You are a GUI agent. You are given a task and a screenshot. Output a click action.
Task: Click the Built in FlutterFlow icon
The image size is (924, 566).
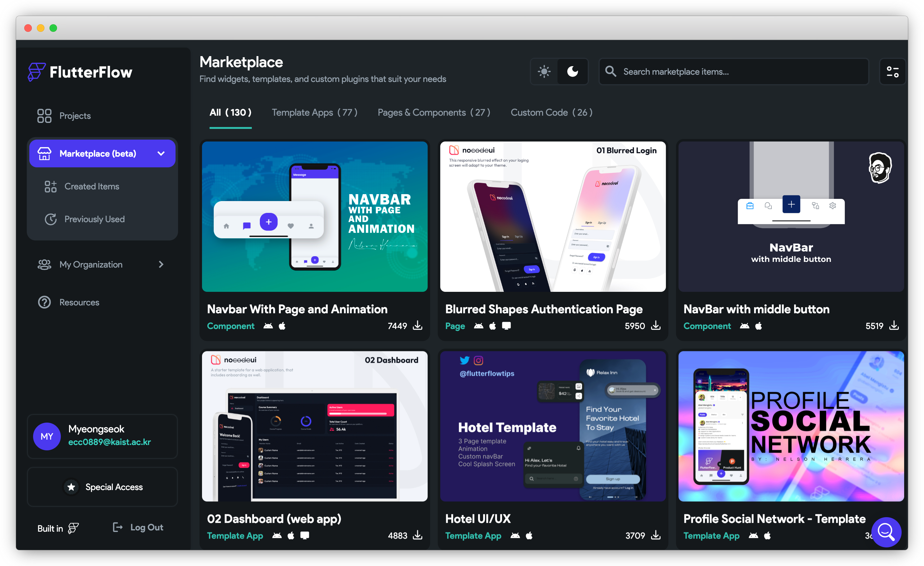73,528
